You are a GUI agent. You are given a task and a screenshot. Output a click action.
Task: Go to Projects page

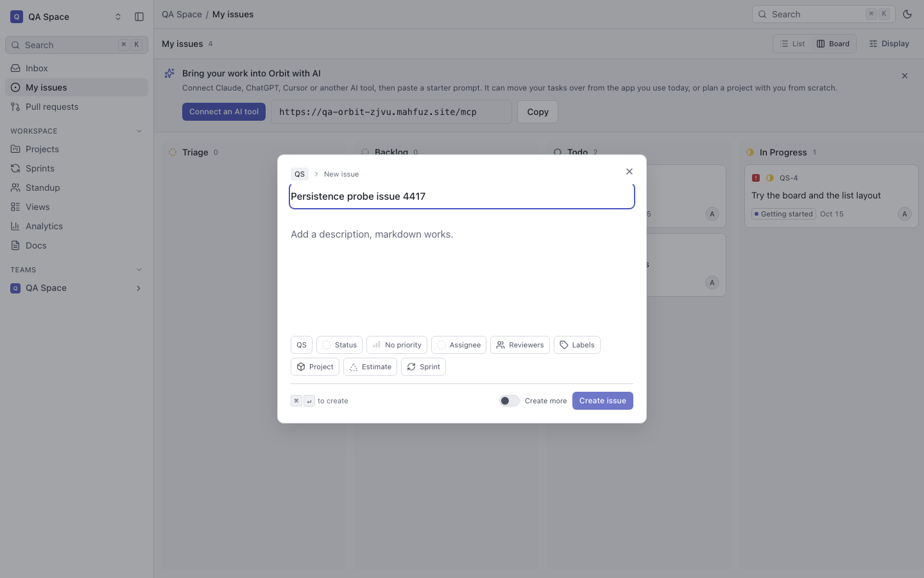pyautogui.click(x=76, y=149)
